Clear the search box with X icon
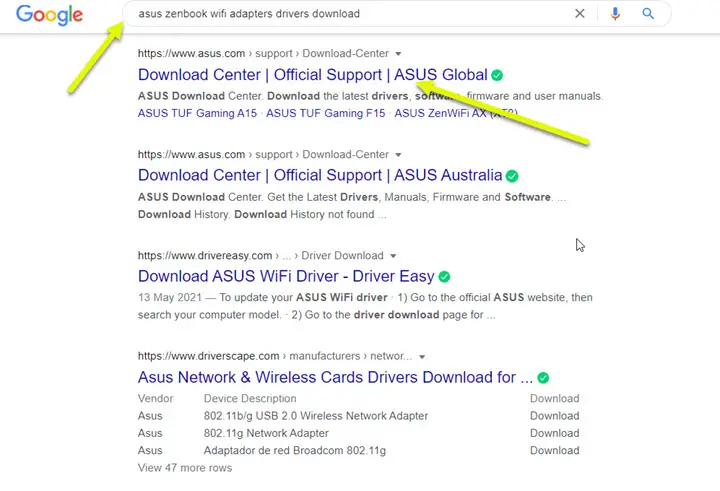 pos(580,14)
